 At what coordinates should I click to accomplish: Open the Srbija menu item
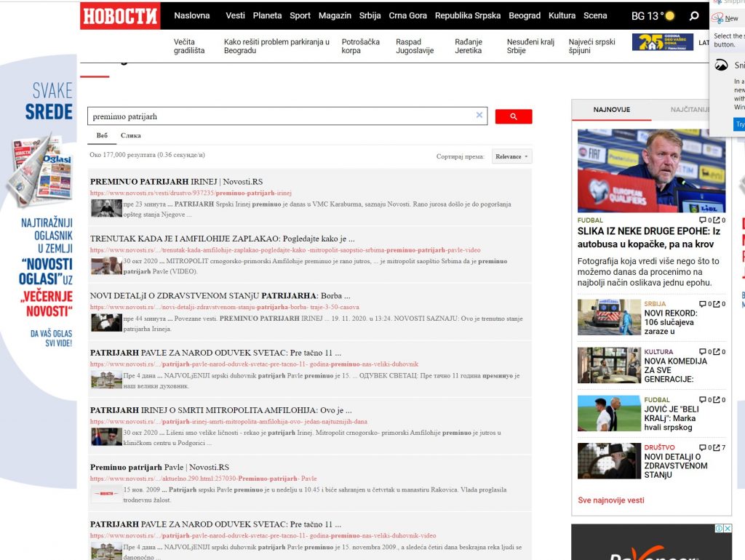pos(370,15)
